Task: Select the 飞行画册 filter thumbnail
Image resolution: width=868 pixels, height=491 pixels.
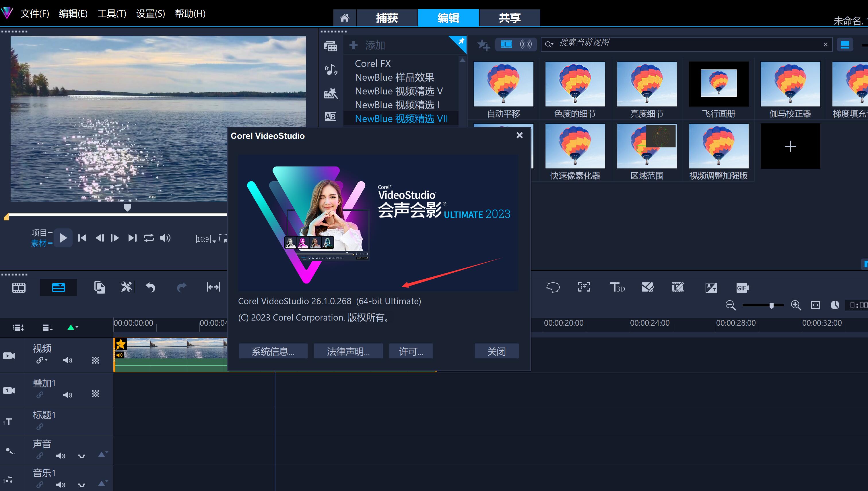Action: click(x=718, y=84)
